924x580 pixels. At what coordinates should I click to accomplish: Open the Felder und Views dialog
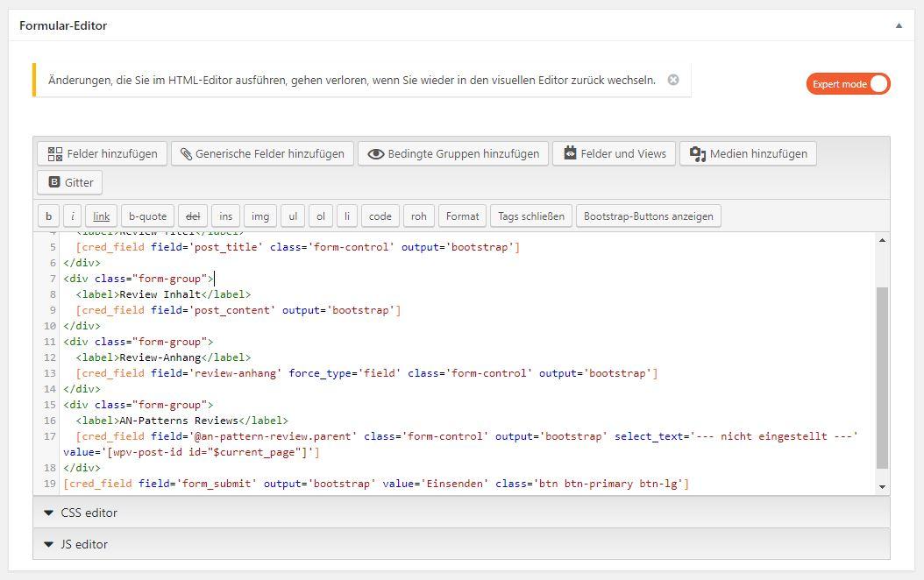point(614,153)
